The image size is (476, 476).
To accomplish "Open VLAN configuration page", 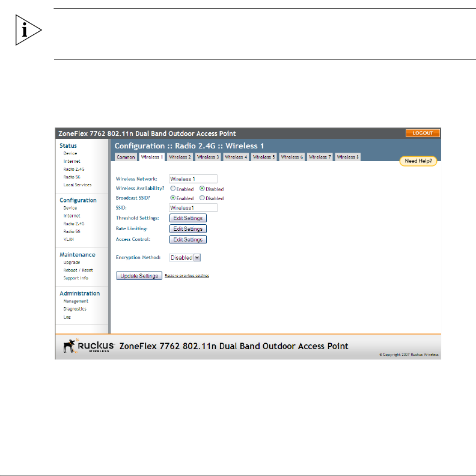I will (69, 239).
